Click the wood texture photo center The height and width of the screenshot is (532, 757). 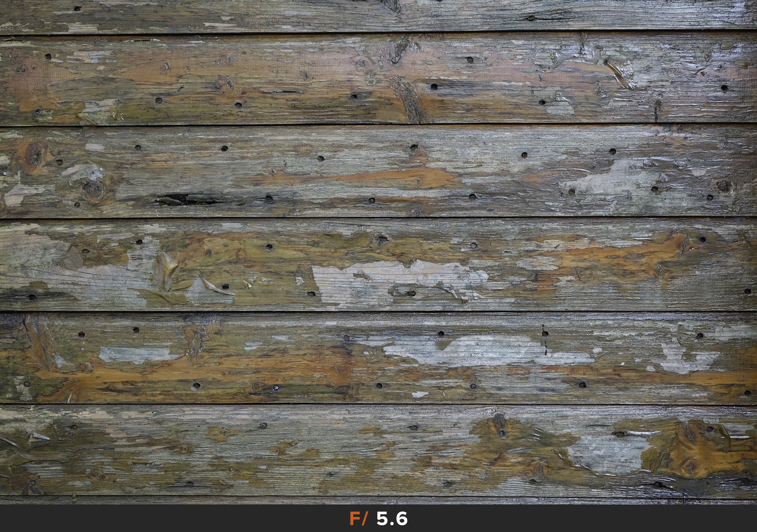tap(378, 252)
